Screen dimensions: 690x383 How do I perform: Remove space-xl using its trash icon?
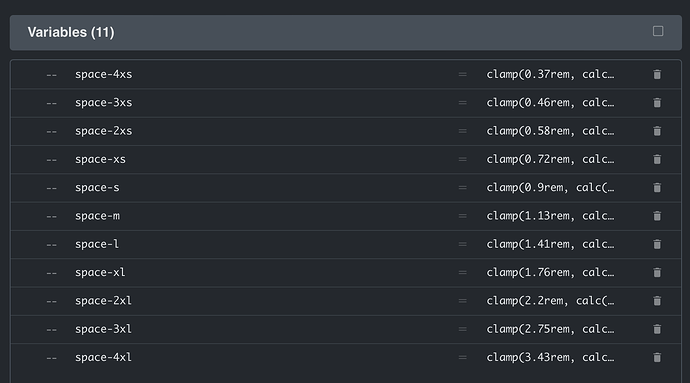(x=657, y=273)
